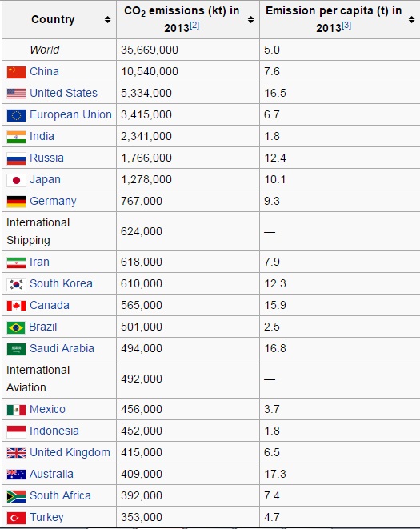This screenshot has height=529, width=420.
Task: Click the India flag icon
Action: (x=16, y=137)
